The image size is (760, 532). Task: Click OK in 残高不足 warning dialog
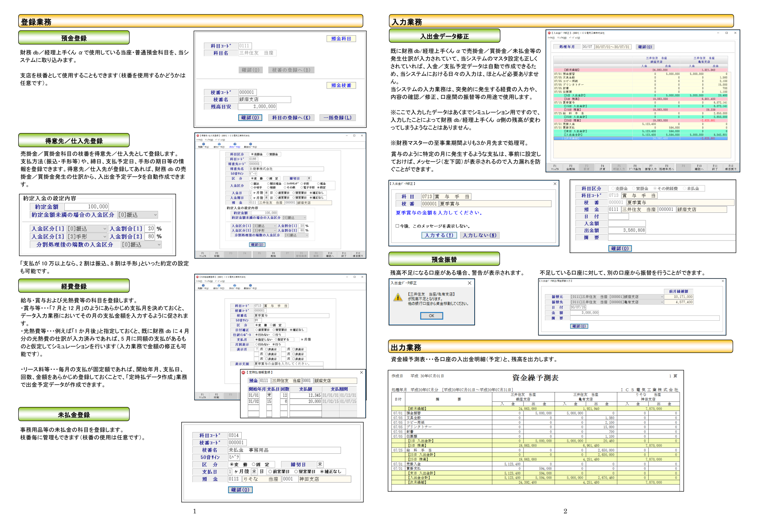[431, 315]
